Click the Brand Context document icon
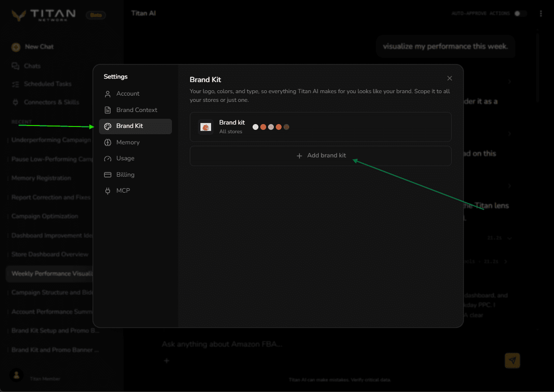 tap(108, 110)
